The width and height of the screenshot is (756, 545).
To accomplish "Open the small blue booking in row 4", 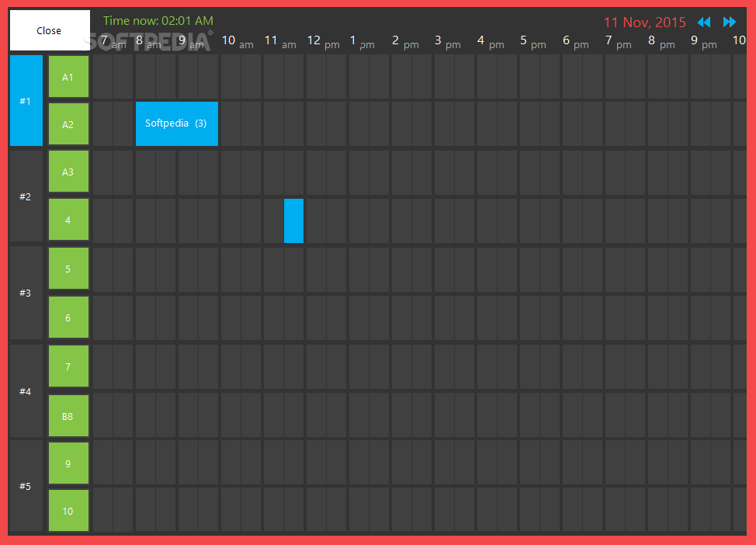I will coord(293,220).
